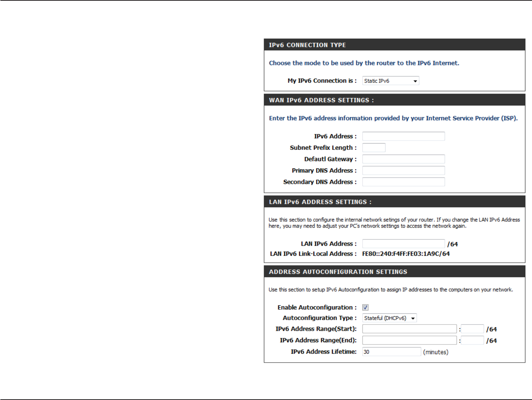Click the Defautl Gateway label
Screen dimensions: 532x400
[331, 159]
